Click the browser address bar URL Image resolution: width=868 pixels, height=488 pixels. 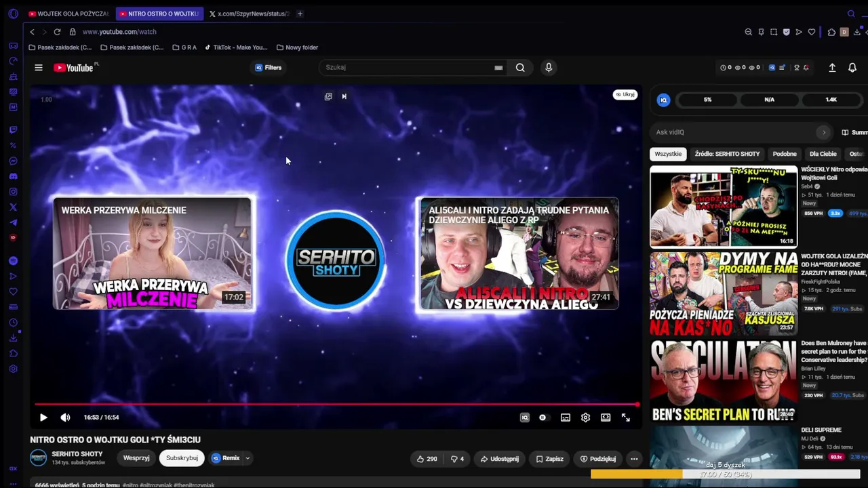pyautogui.click(x=119, y=32)
